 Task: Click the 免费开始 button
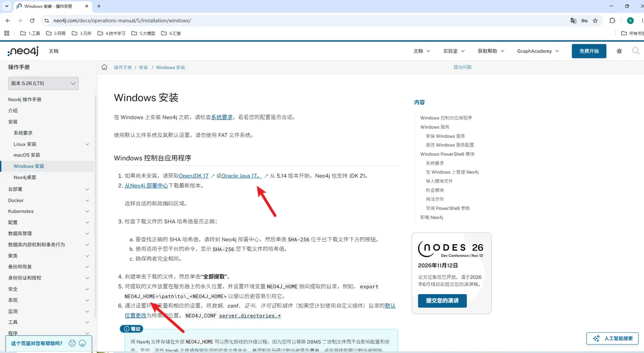pyautogui.click(x=589, y=51)
